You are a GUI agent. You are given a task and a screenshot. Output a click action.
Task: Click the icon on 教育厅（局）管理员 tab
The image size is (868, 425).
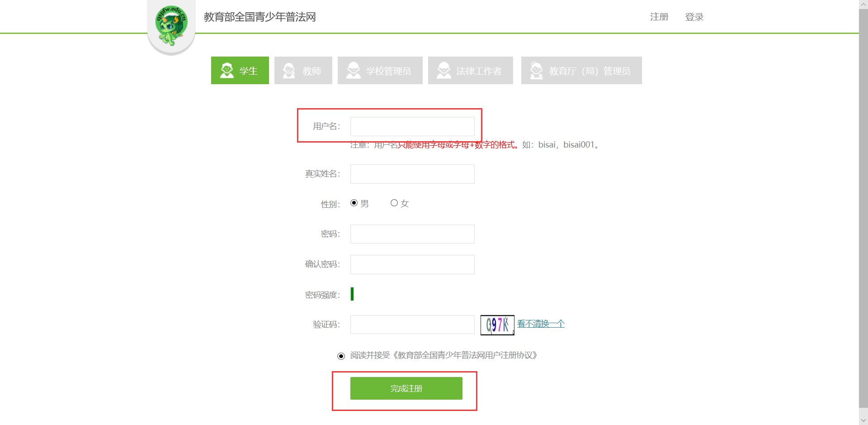tap(536, 70)
